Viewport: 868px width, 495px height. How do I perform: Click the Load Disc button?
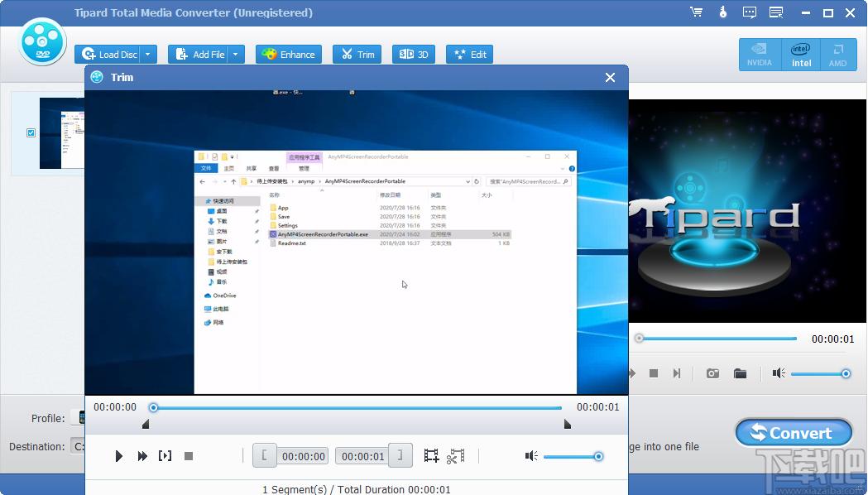point(108,55)
